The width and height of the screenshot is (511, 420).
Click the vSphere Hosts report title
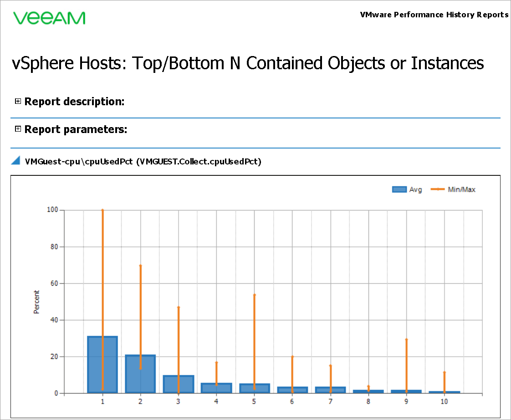[x=248, y=63]
